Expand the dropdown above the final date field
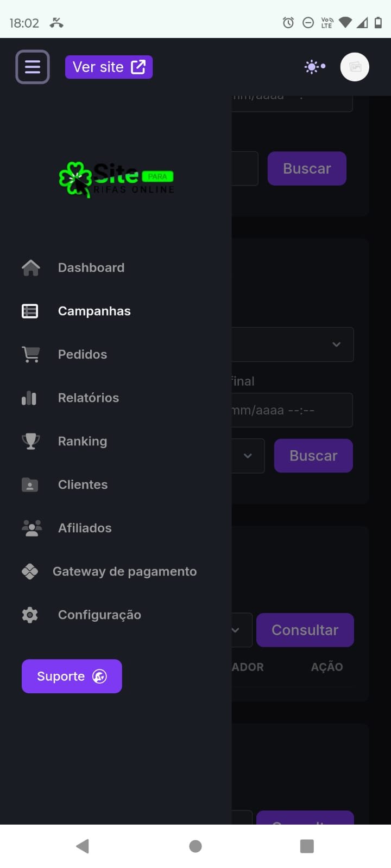Screen dimensions: 391x868 pos(293,344)
